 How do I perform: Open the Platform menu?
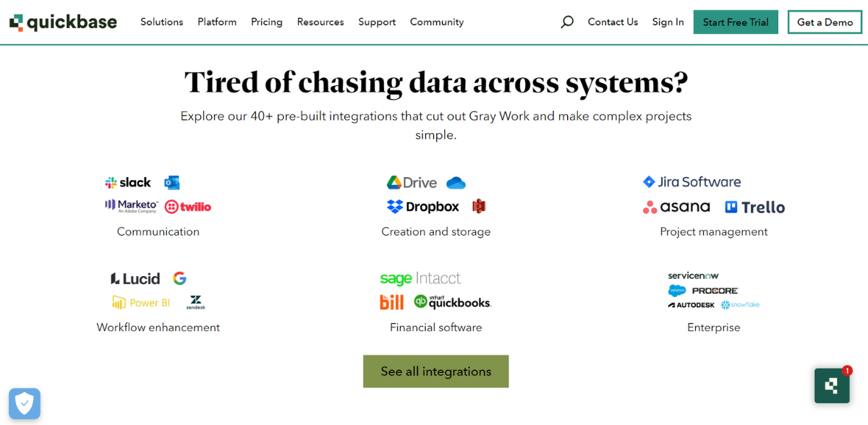217,22
